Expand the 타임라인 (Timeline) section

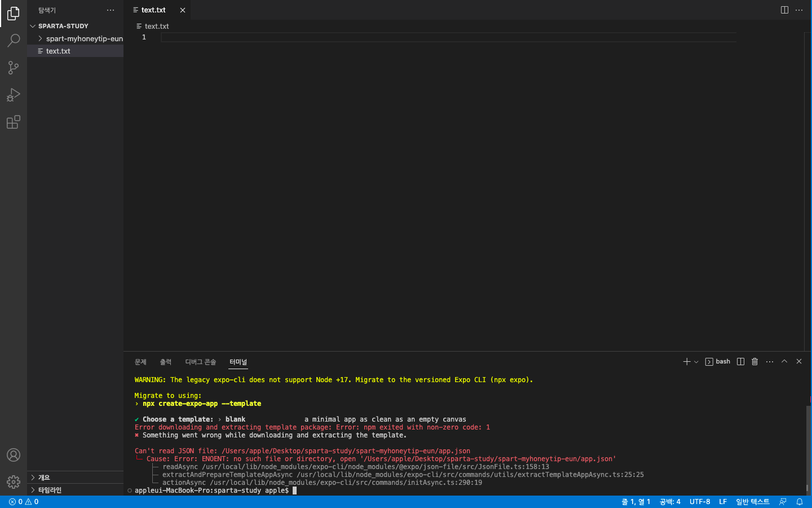(x=76, y=490)
